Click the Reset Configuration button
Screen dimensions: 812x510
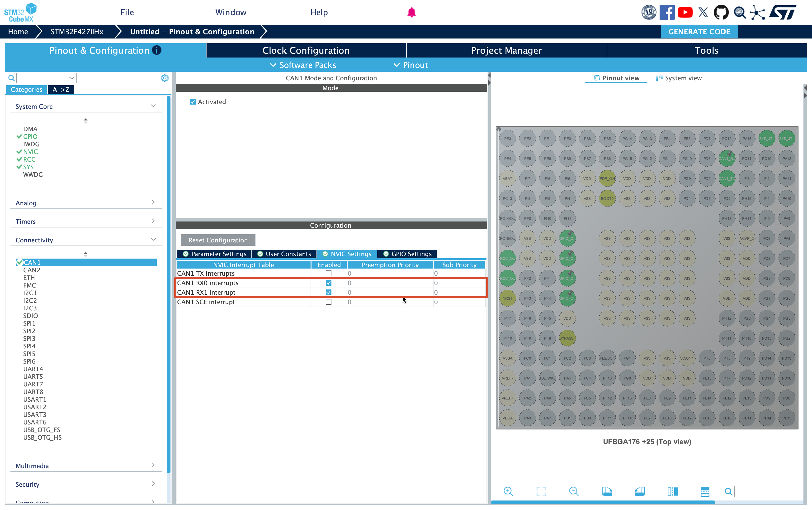click(x=218, y=240)
